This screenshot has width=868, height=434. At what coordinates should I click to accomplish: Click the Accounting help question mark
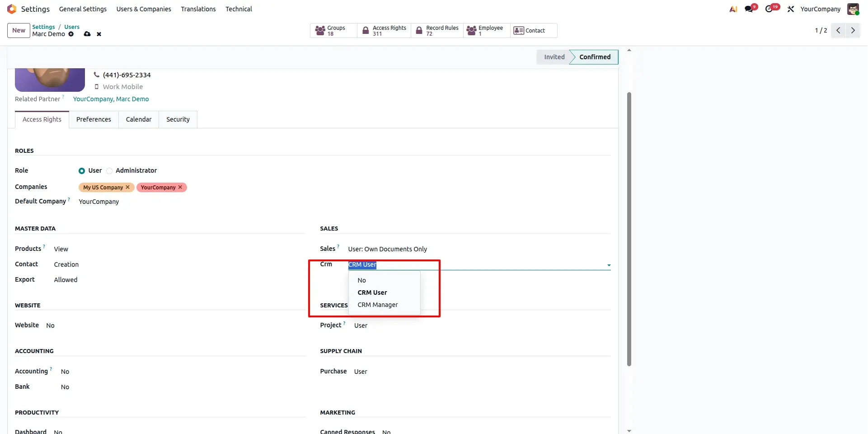pyautogui.click(x=51, y=369)
